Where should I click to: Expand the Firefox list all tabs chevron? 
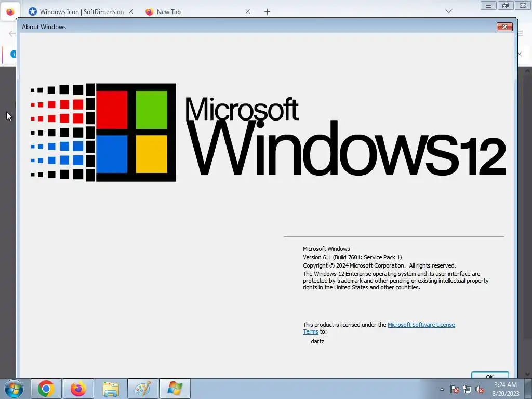448,11
